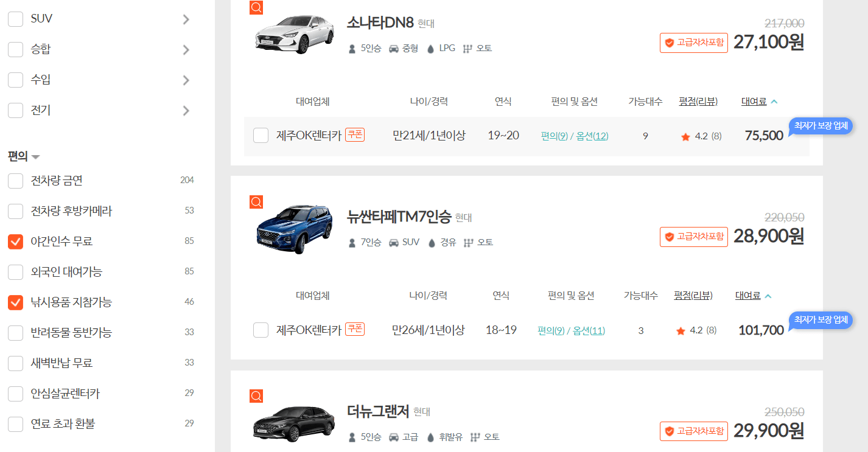
Task: Sort listings by 대여료
Action: click(754, 101)
